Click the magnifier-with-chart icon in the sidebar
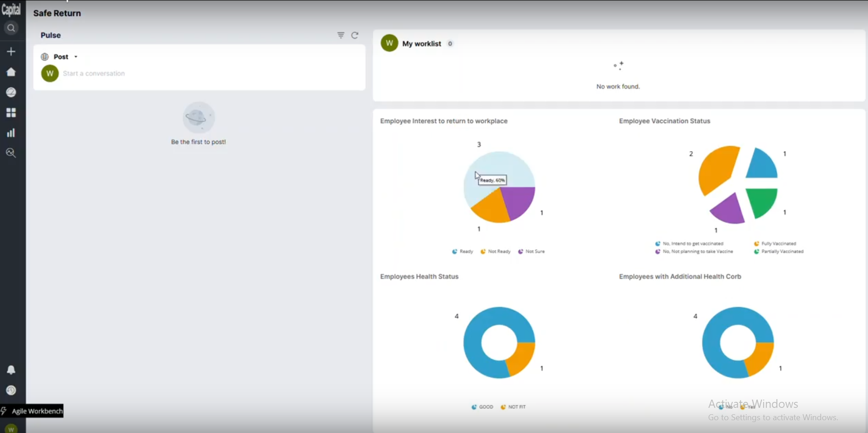The image size is (868, 433). point(11,153)
